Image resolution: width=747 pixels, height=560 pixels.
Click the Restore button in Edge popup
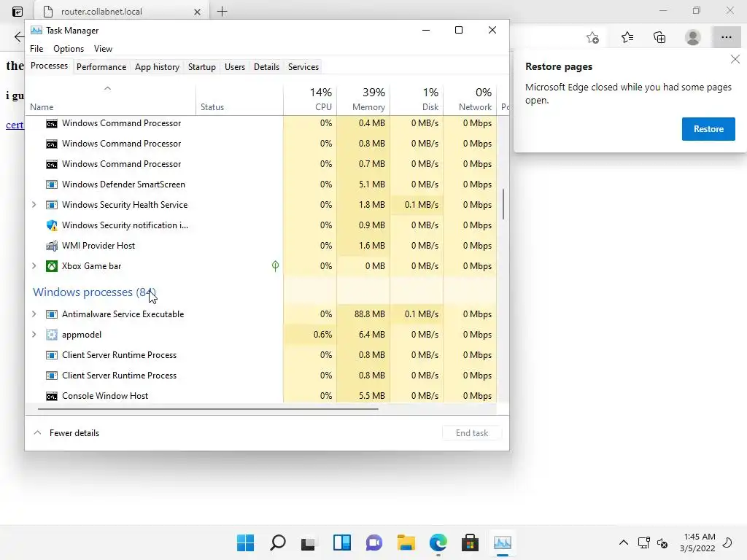(x=708, y=129)
